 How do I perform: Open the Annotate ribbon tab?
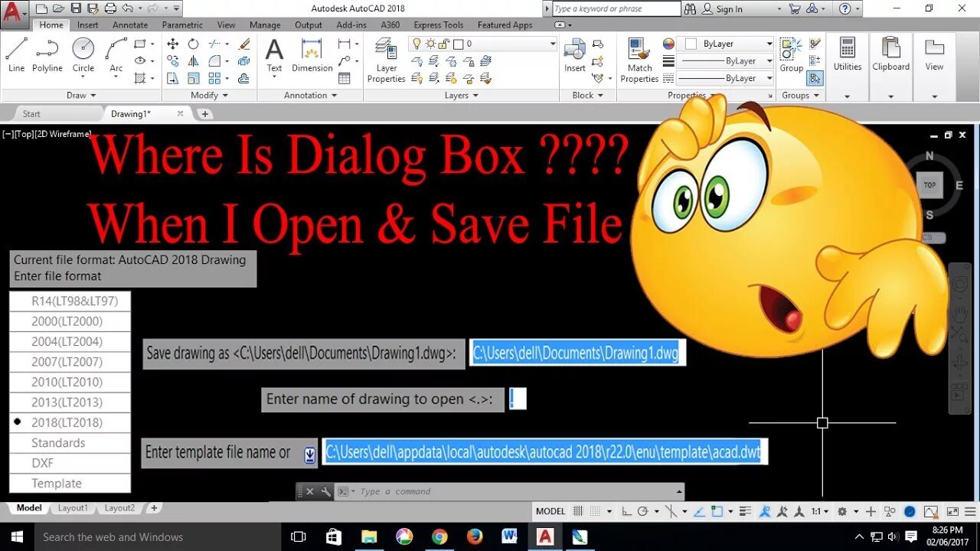click(x=130, y=24)
